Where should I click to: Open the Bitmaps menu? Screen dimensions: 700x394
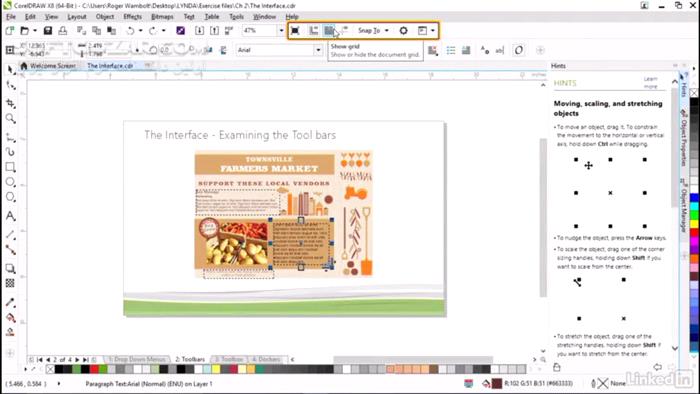coord(162,17)
